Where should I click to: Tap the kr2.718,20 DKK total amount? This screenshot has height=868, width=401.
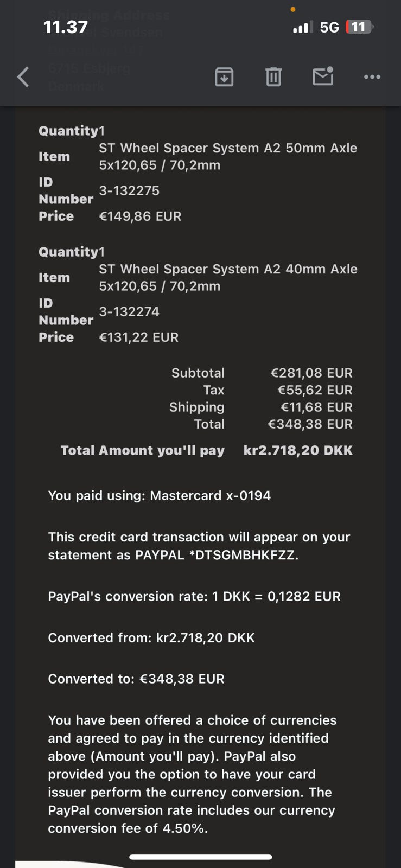tap(298, 450)
